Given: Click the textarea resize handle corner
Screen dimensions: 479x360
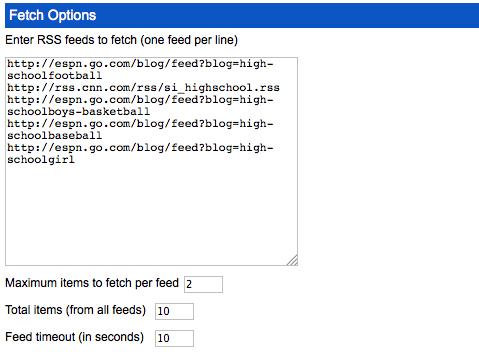Looking at the screenshot, I should (292, 260).
